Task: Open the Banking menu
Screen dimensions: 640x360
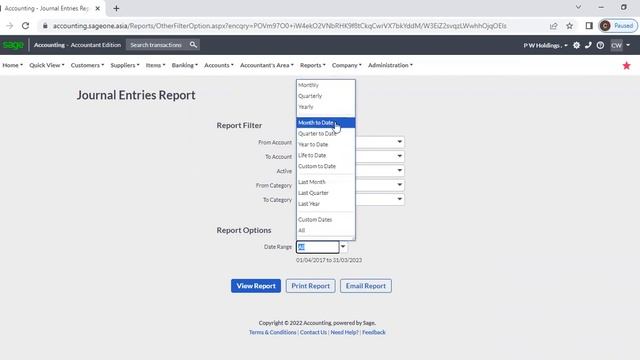Action: pos(184,65)
